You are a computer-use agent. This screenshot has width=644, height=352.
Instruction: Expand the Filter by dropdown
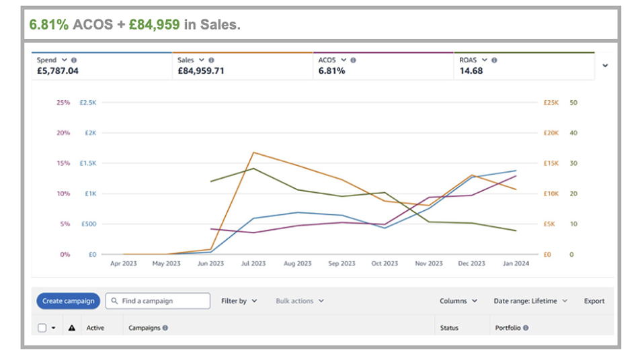click(239, 301)
